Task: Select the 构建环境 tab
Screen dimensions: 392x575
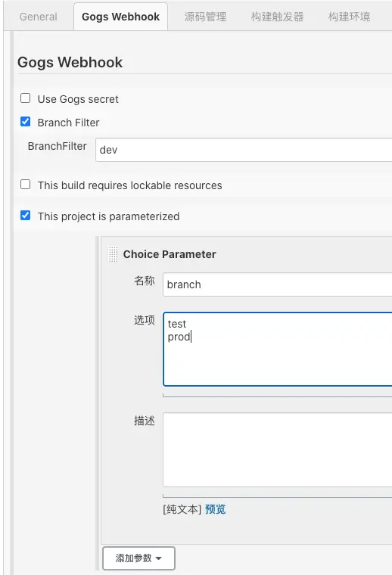Action: (349, 17)
